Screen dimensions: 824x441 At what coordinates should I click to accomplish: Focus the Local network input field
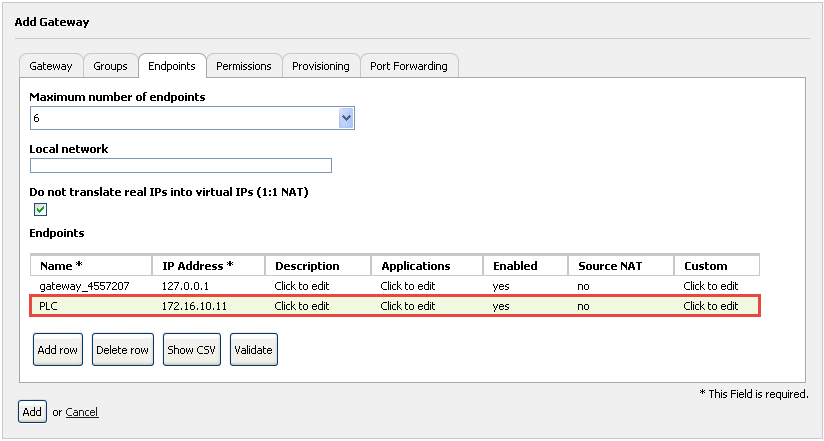click(181, 166)
